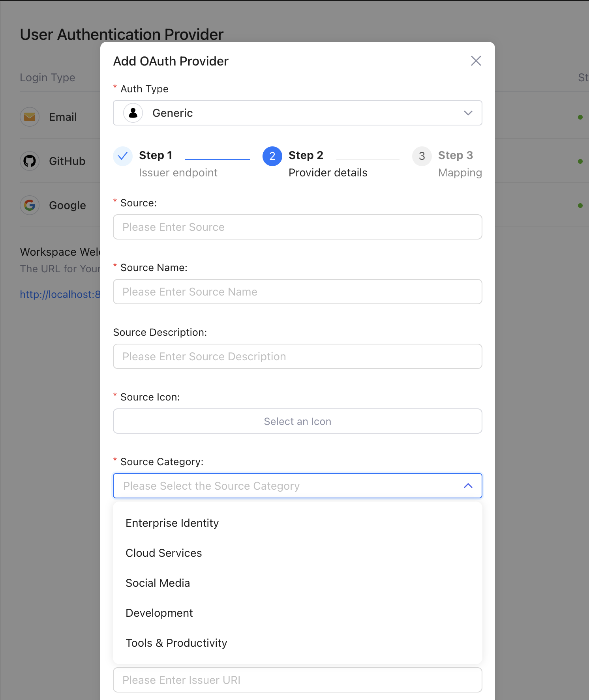589x700 pixels.
Task: Focus the Source input field
Action: coord(297,227)
